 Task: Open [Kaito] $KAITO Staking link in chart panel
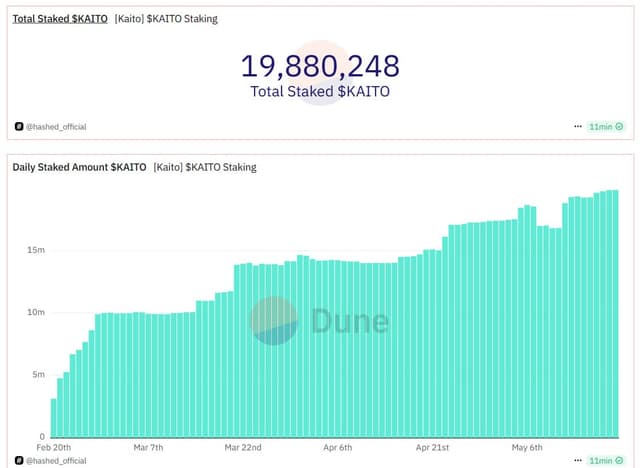click(x=205, y=167)
